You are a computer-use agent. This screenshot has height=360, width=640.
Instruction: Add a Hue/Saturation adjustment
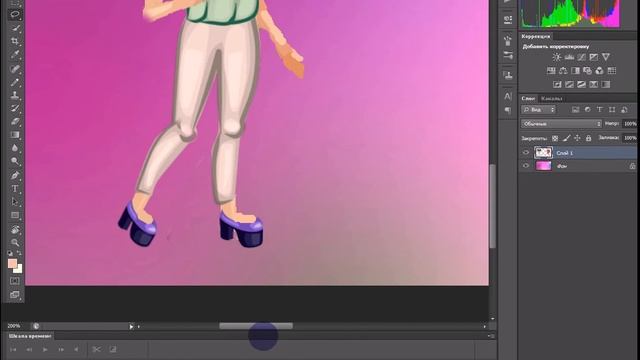(551, 71)
